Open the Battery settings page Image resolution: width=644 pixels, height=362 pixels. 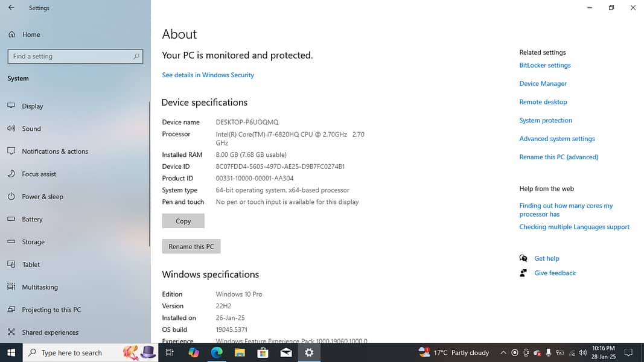click(x=33, y=219)
